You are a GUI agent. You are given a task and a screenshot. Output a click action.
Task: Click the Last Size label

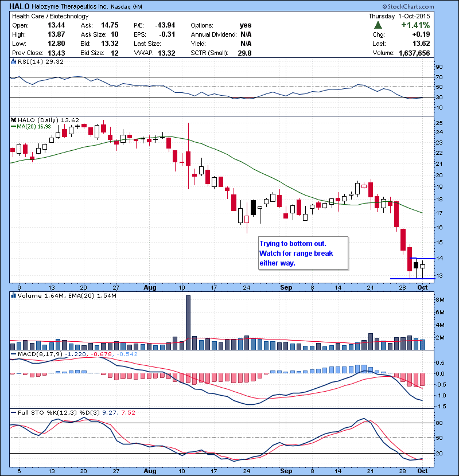point(147,44)
